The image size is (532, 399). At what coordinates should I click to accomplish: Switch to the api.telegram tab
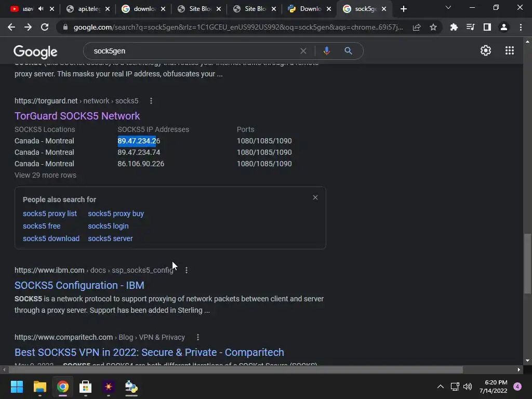coord(88,9)
